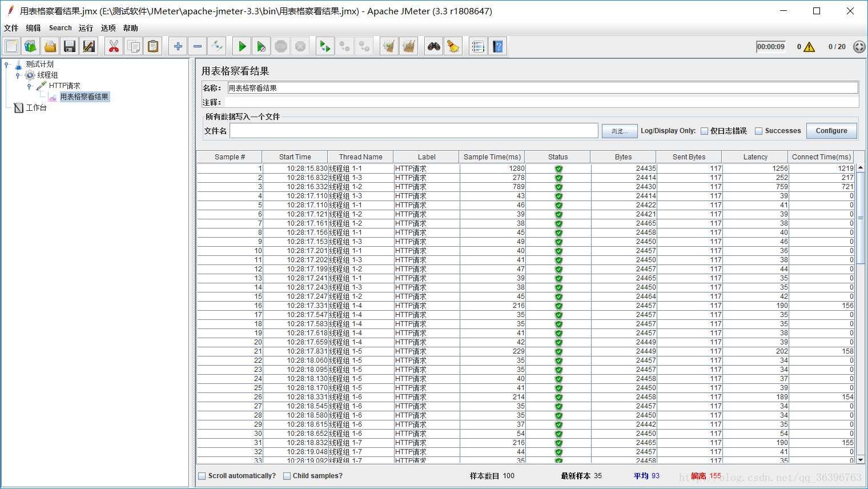
Task: Click scrollbar up arrow of results table
Action: pyautogui.click(x=861, y=167)
